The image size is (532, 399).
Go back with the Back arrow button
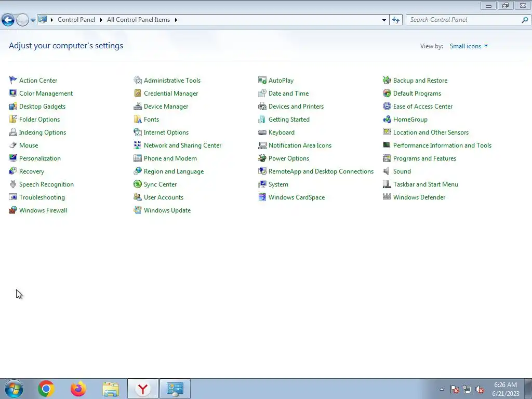pos(8,20)
